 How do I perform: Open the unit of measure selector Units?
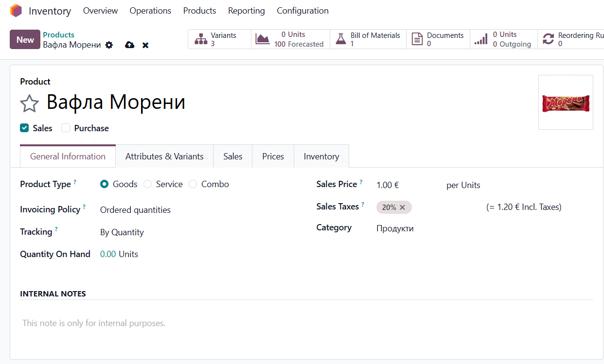(470, 185)
